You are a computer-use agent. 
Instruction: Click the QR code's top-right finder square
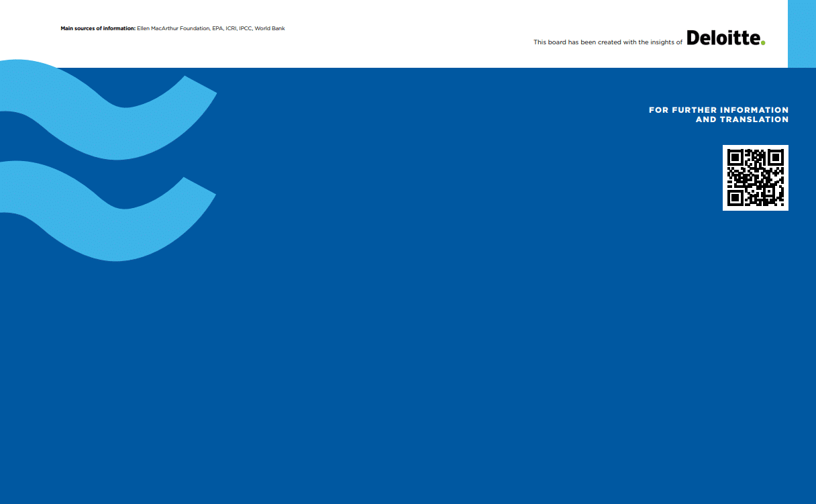(776, 158)
